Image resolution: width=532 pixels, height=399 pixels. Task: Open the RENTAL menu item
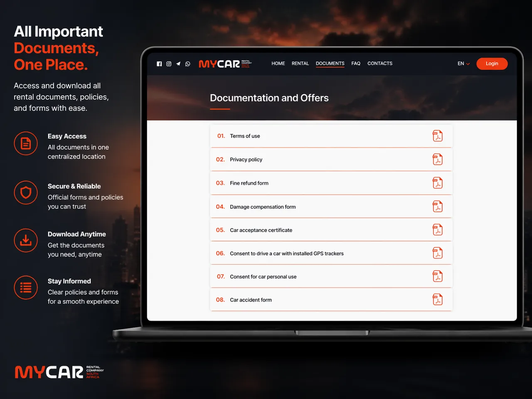click(300, 64)
